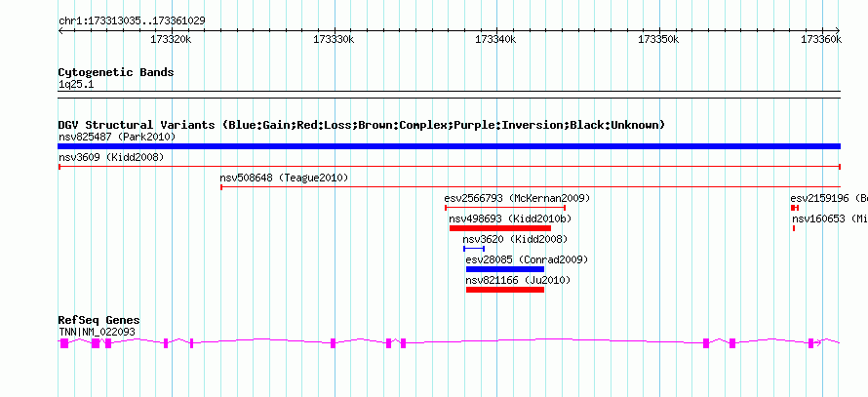Click the esv2159196 small red variant marker

pos(795,208)
